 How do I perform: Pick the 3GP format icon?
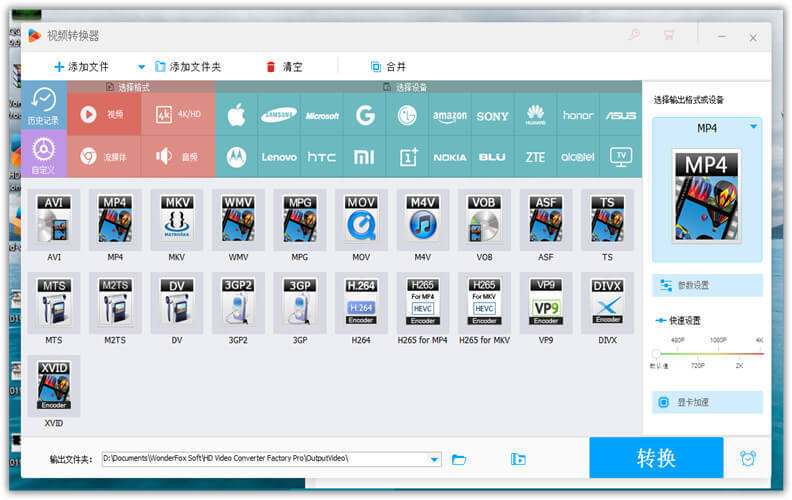pos(300,303)
